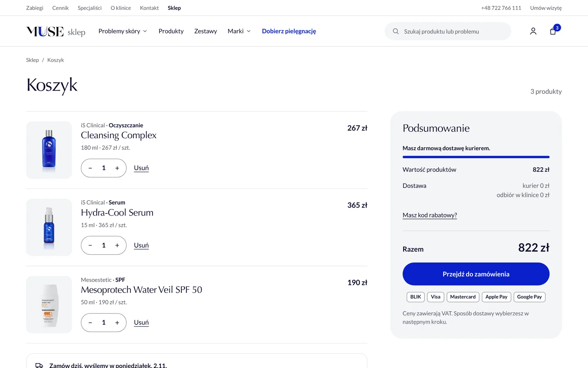Increase quantity of Cleansing Complex
Screen dimensions: 588x368
coord(117,168)
